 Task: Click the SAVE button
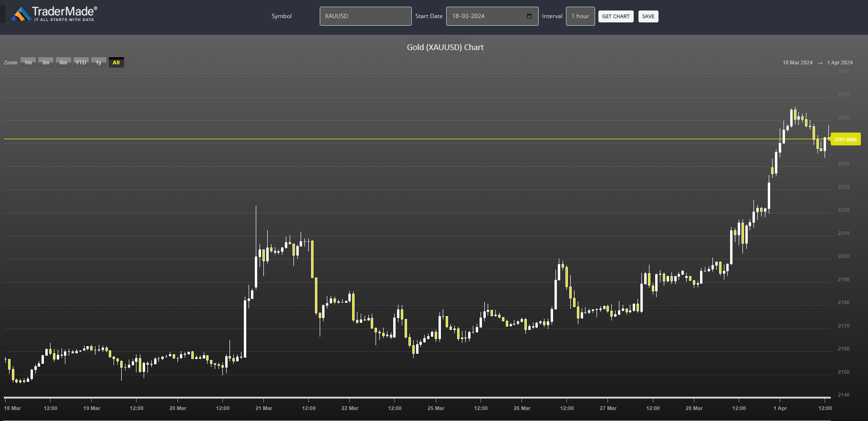648,16
